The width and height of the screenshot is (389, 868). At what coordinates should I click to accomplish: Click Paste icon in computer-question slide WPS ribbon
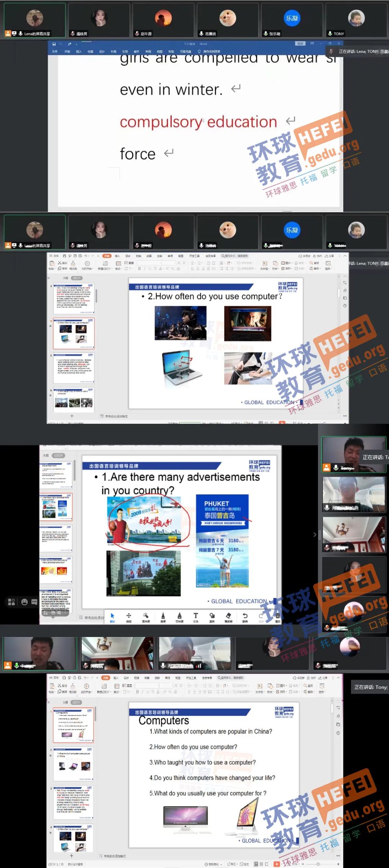pyautogui.click(x=52, y=264)
